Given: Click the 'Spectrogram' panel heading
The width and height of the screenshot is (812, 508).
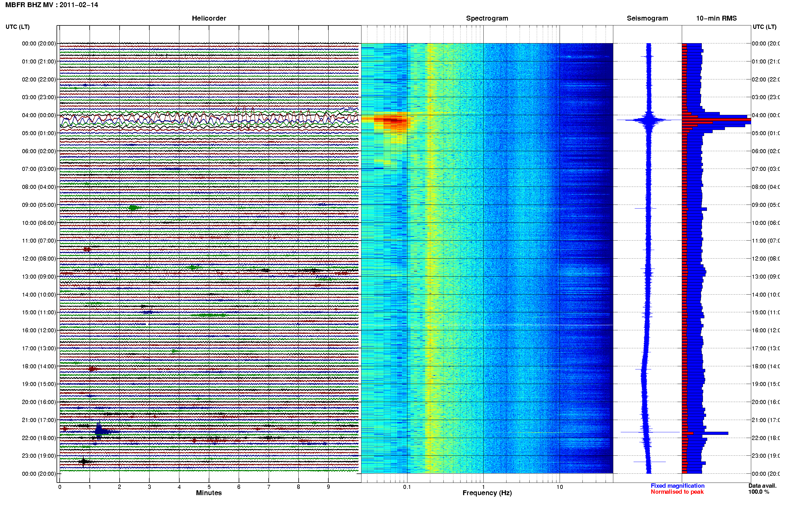Looking at the screenshot, I should [487, 18].
